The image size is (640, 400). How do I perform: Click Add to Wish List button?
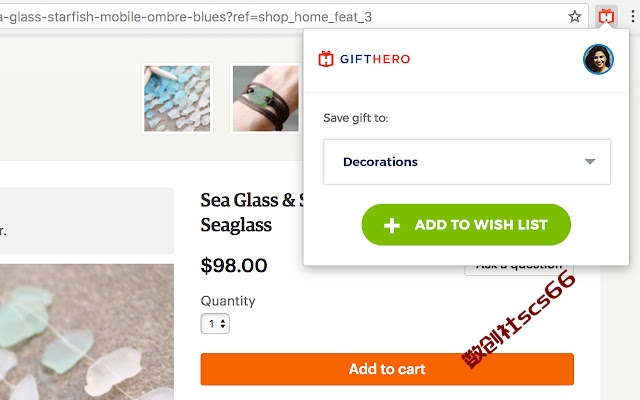coord(466,225)
